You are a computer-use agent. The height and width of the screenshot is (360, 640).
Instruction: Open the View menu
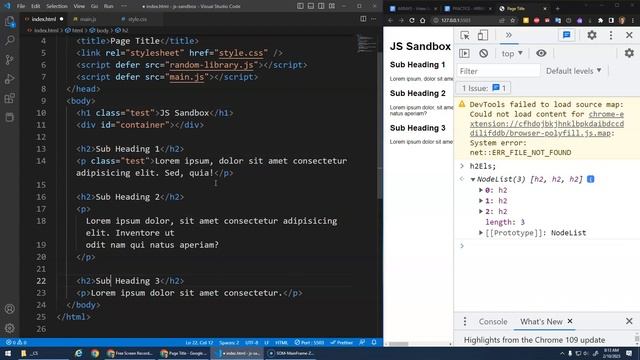click(x=79, y=6)
